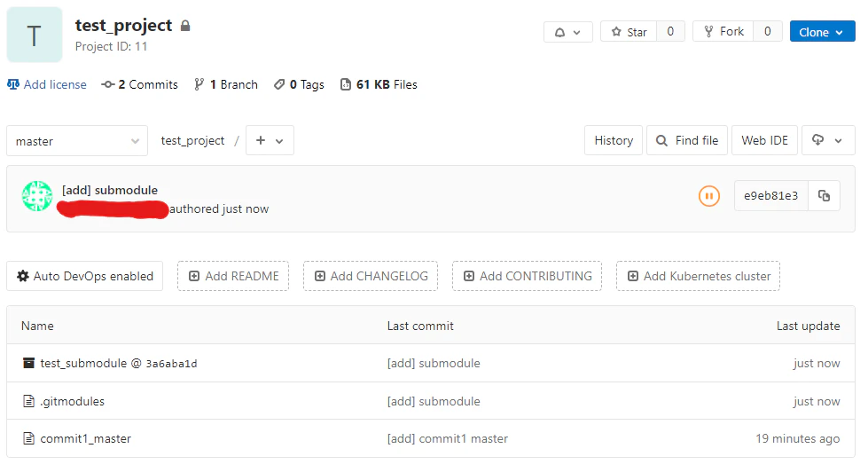Click the Last commit column header
Screen dimensions: 868x472
(x=420, y=326)
